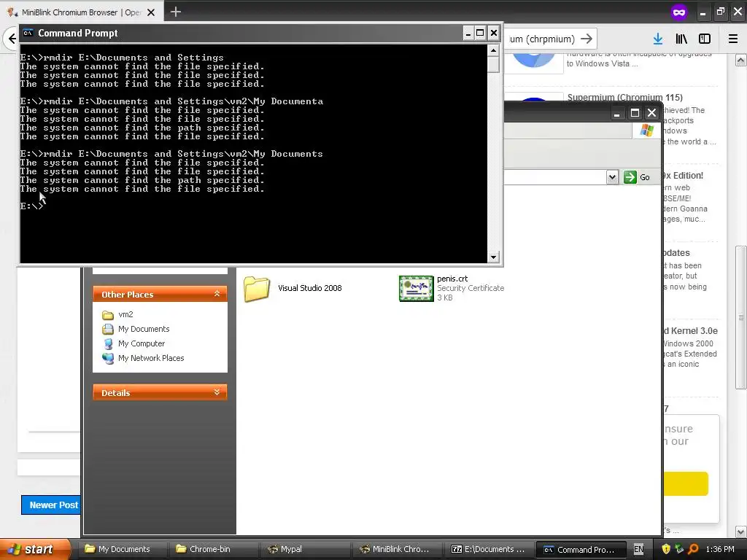Toggle the browser sidebar icon
Image resolution: width=747 pixels, height=560 pixels.
click(x=705, y=39)
